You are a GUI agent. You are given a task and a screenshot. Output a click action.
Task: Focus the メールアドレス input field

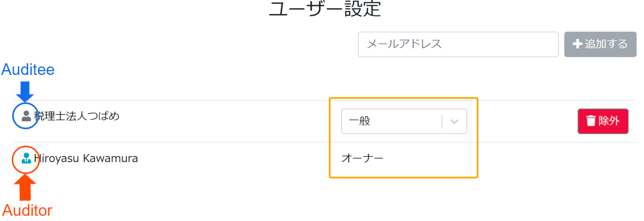[x=458, y=44]
